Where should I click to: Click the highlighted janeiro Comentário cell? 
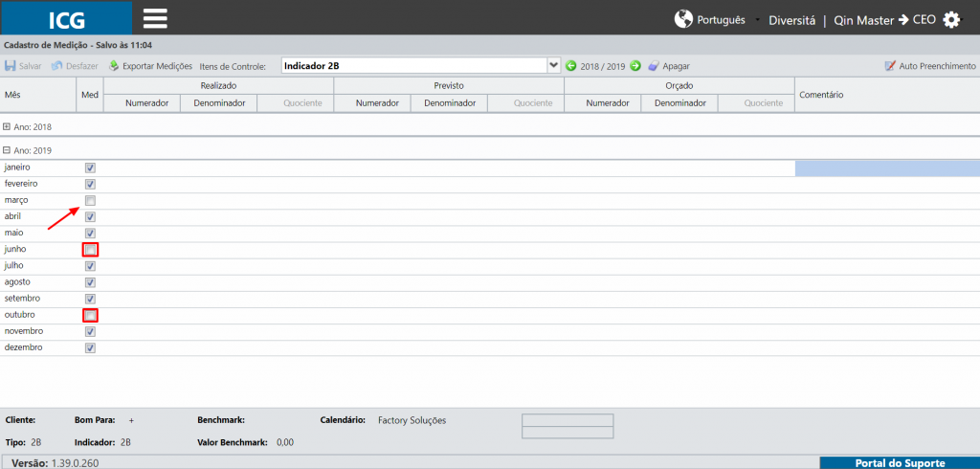(887, 168)
